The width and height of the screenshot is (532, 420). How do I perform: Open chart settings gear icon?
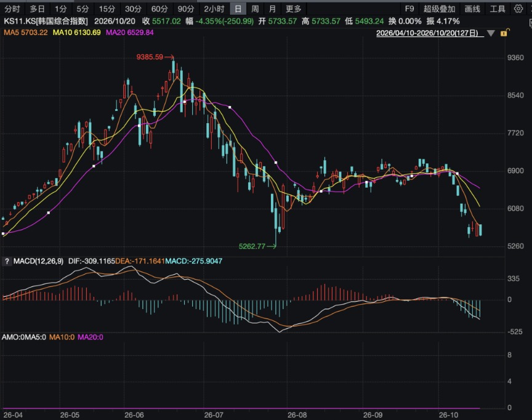518,9
